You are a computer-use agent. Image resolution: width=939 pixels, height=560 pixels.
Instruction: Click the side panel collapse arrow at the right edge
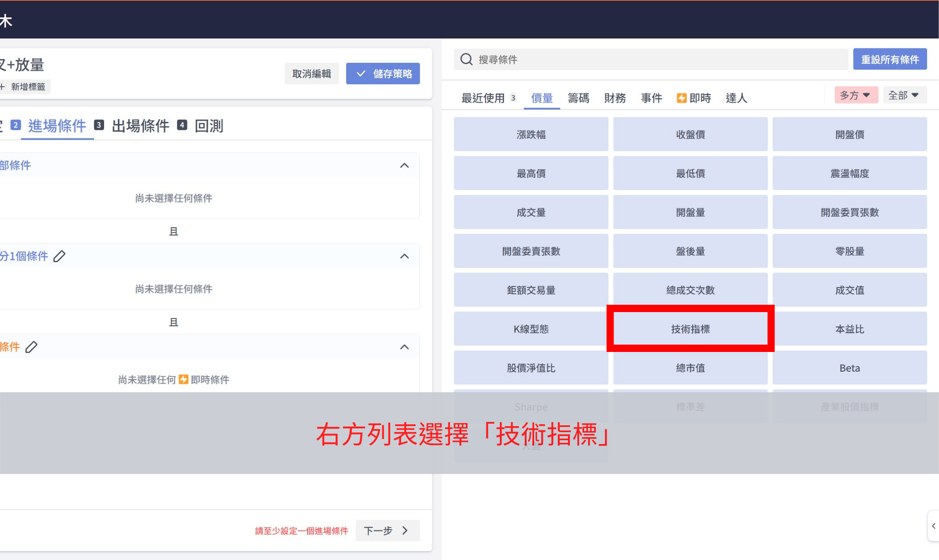[933, 526]
